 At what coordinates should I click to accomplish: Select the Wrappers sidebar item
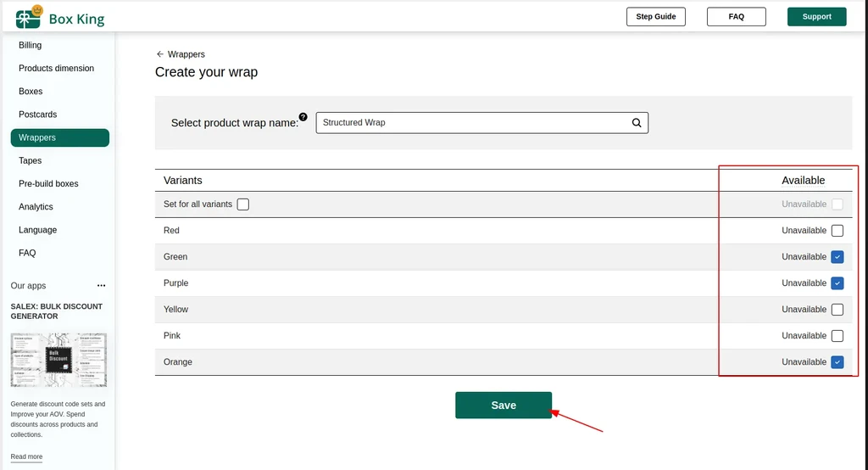(x=60, y=137)
